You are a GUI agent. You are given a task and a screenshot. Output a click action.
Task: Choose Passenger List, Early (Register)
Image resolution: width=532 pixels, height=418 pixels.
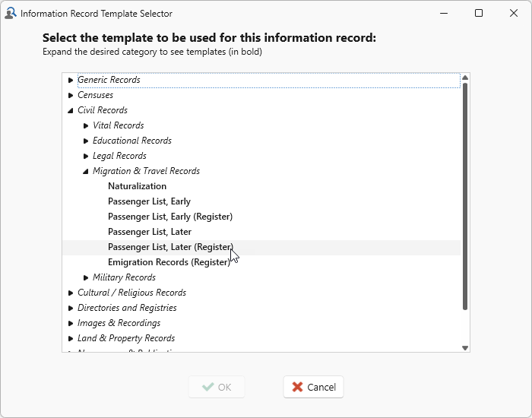pos(169,217)
